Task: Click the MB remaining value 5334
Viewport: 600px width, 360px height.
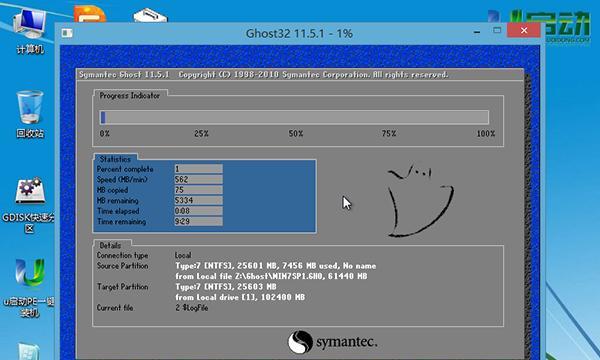Action: tap(198, 200)
